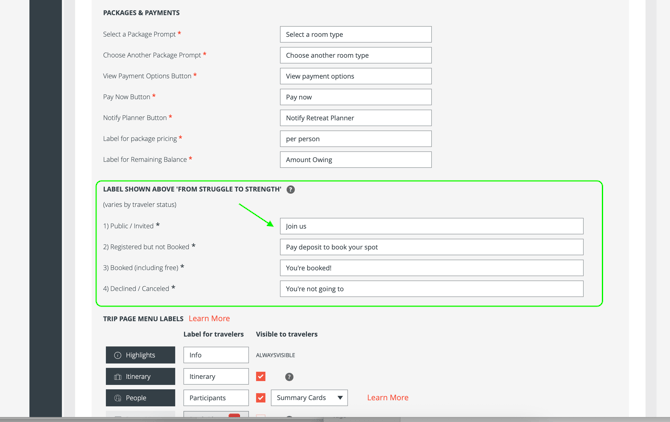Open Learn More link beside Trip Page Menu Labels
This screenshot has height=422, width=670.
point(209,319)
